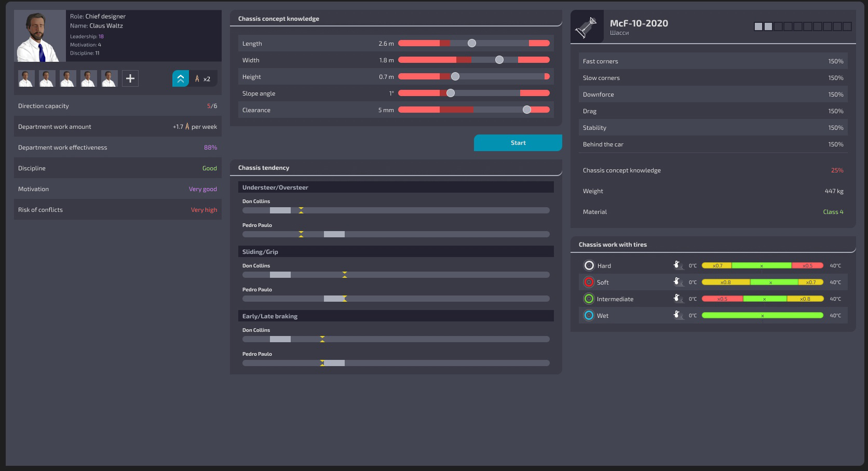This screenshot has height=471, width=868.
Task: Select the third staff member thumbnail
Action: point(68,78)
